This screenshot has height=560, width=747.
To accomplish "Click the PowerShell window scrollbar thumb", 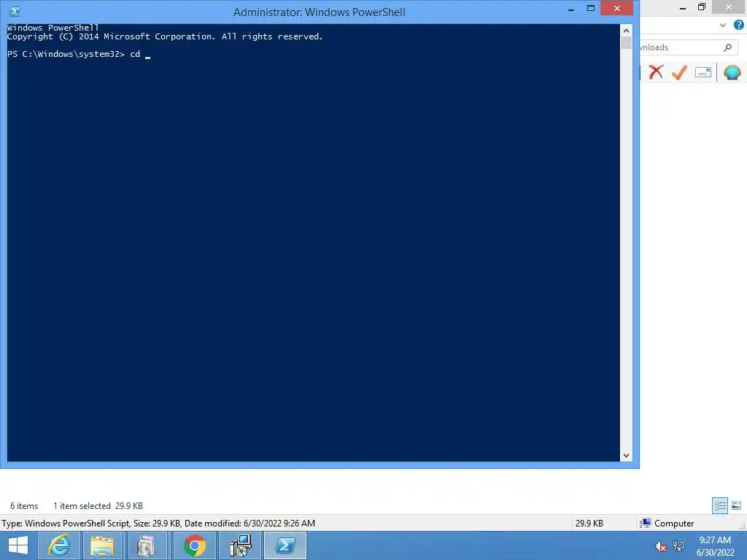I will [626, 42].
